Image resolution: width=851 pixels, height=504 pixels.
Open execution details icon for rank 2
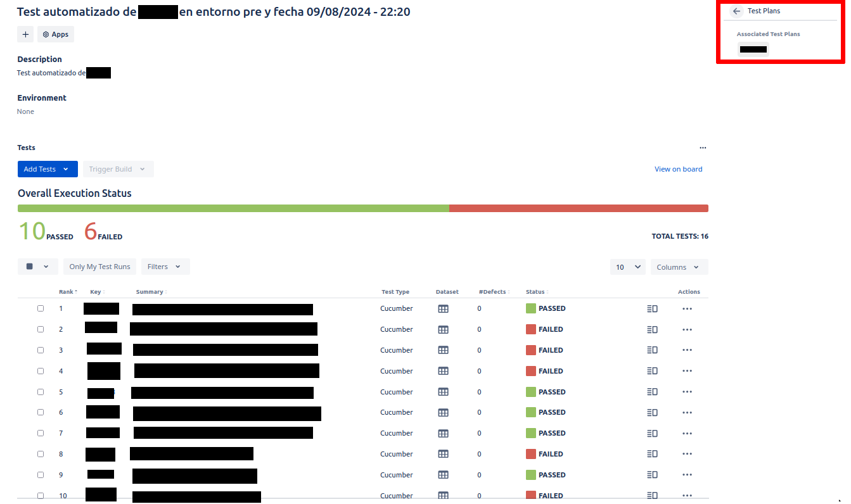click(x=652, y=330)
